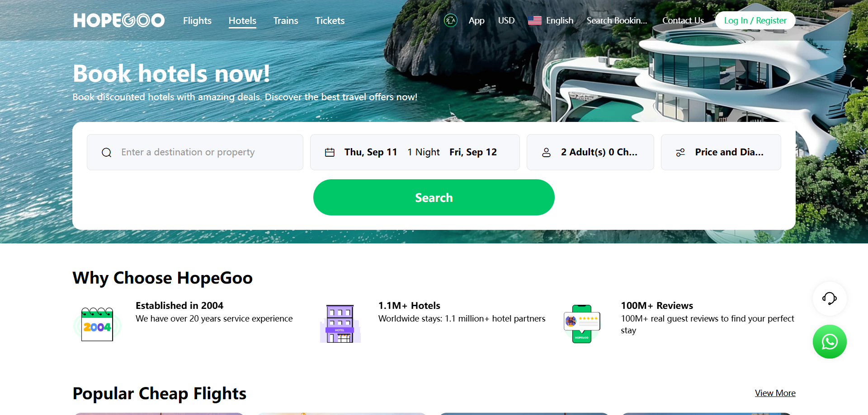The width and height of the screenshot is (868, 415).
Task: Click Log In / Register button
Action: (755, 20)
